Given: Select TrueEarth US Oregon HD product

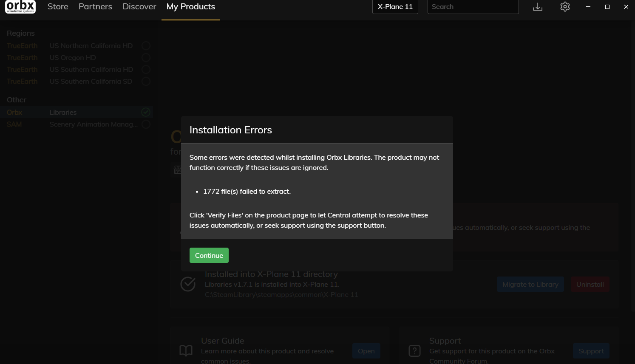Looking at the screenshot, I should click(x=77, y=57).
